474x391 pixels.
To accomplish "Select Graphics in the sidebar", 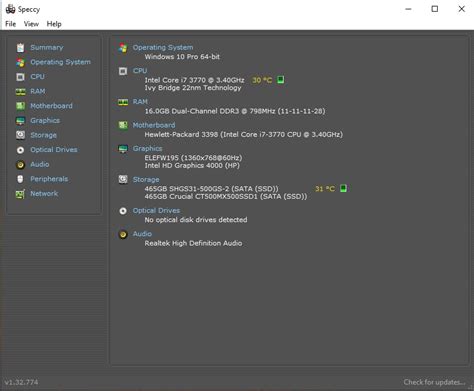I will [x=45, y=120].
